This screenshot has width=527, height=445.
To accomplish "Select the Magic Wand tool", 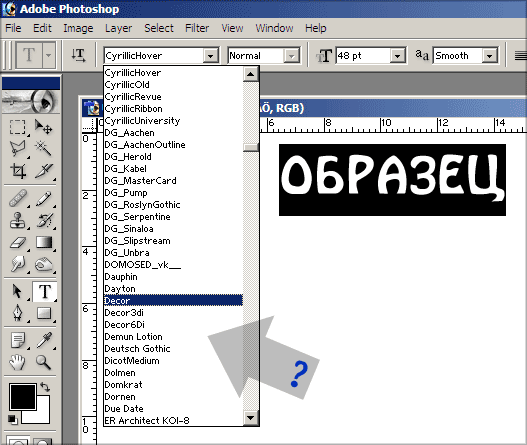I will [44, 148].
